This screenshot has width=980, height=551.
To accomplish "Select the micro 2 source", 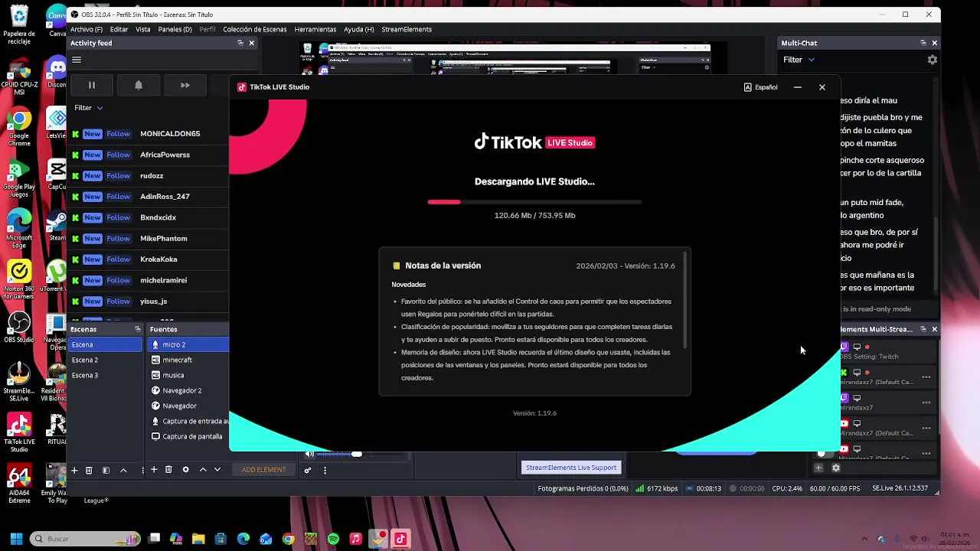I will point(188,344).
